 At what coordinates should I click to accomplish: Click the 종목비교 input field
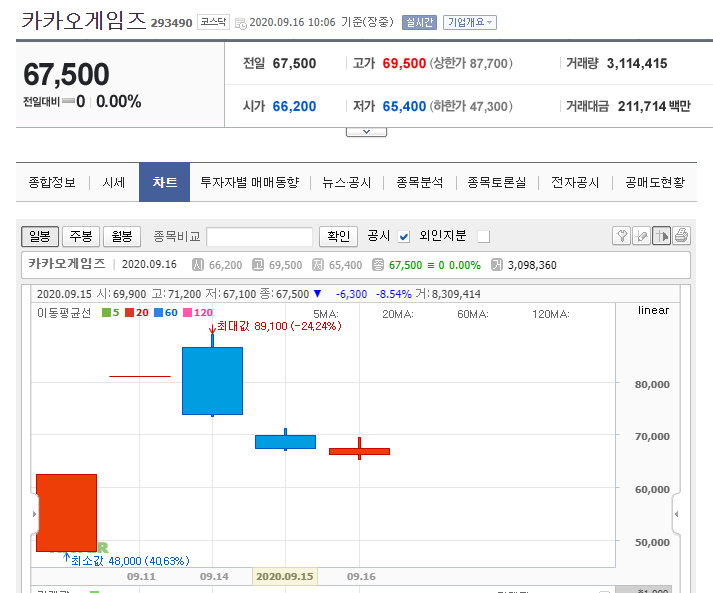click(259, 236)
